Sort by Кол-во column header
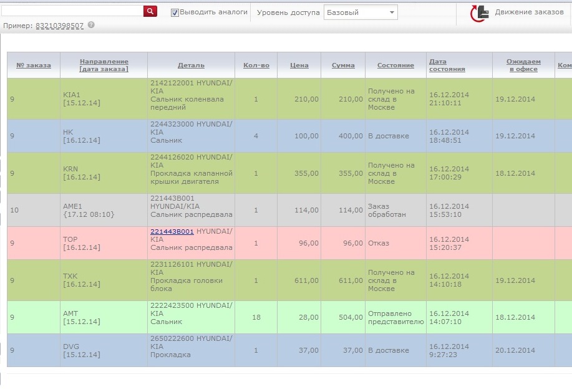572x392 pixels. click(x=256, y=65)
